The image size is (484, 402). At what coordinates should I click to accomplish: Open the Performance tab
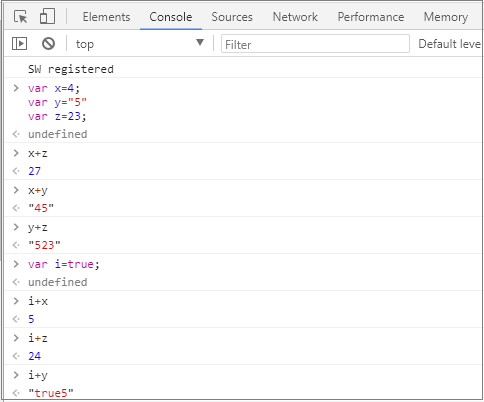pyautogui.click(x=371, y=17)
